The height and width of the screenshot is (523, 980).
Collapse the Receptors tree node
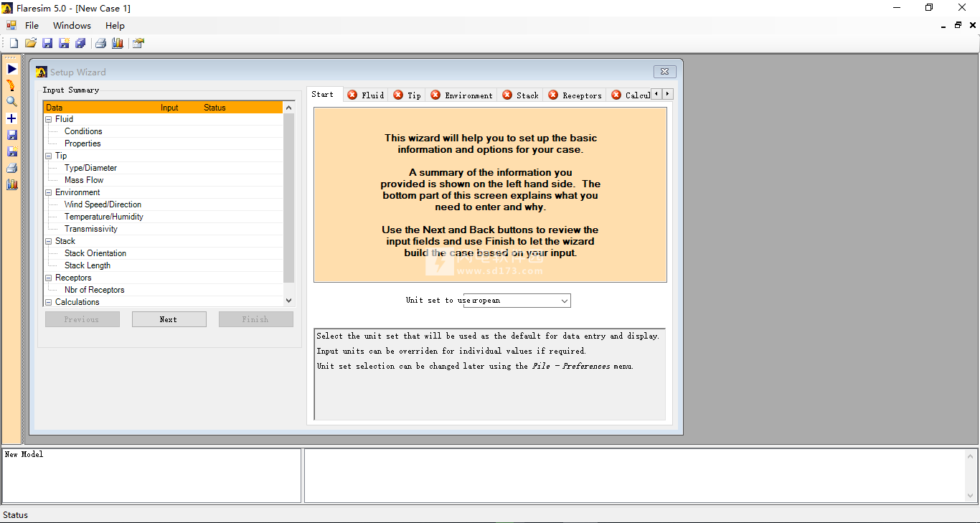(x=49, y=278)
